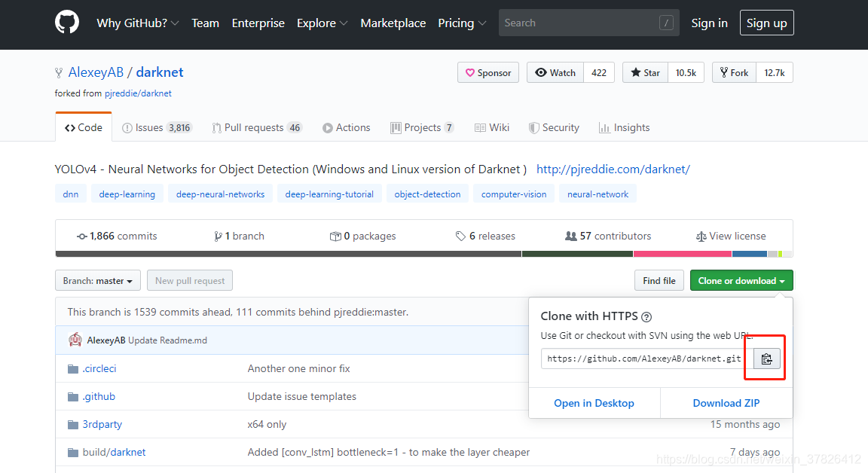
Task: View the 0 packages page
Action: coord(362,236)
